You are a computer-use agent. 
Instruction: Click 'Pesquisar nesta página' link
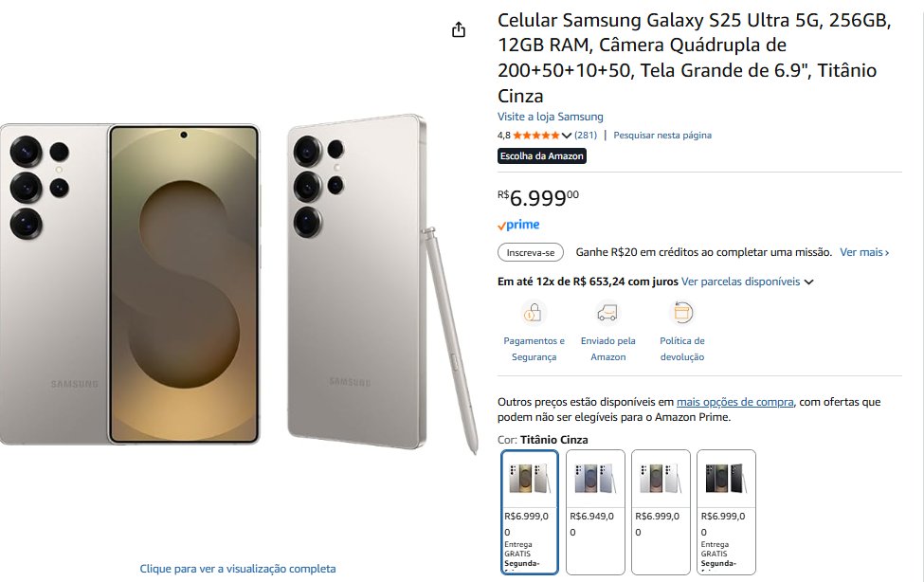(x=661, y=136)
